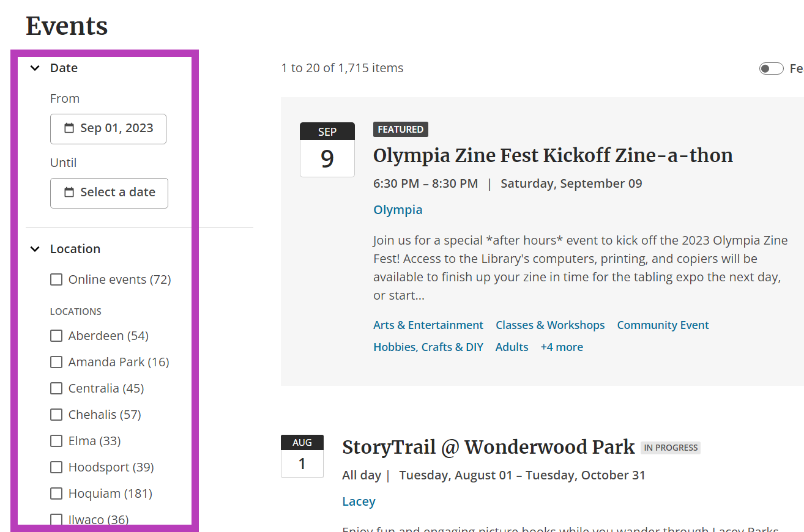The width and height of the screenshot is (804, 532).
Task: Toggle the featured events switch
Action: click(x=771, y=68)
